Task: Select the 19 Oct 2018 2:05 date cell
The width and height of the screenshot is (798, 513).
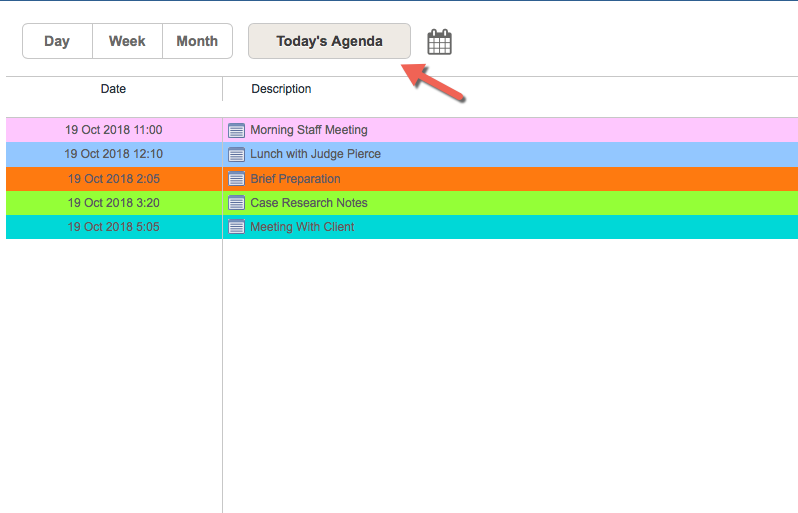Action: [114, 179]
